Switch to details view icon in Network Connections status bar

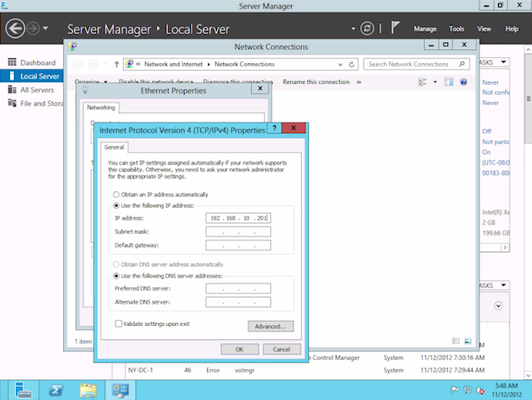[x=456, y=341]
